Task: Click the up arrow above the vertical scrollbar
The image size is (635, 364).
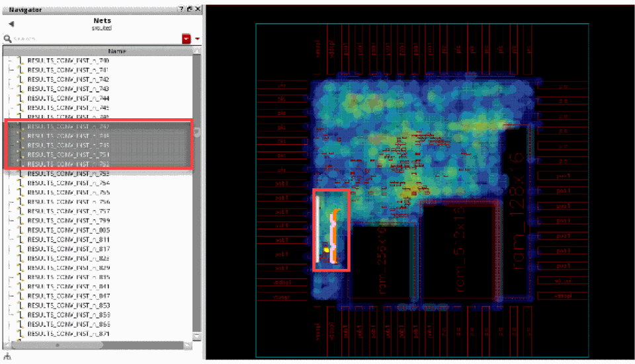Action: 197,51
